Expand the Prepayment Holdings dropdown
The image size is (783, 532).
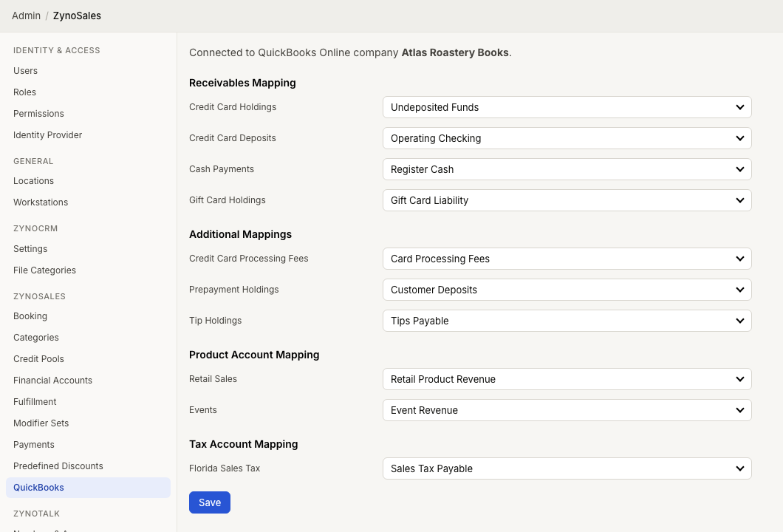pyautogui.click(x=567, y=290)
